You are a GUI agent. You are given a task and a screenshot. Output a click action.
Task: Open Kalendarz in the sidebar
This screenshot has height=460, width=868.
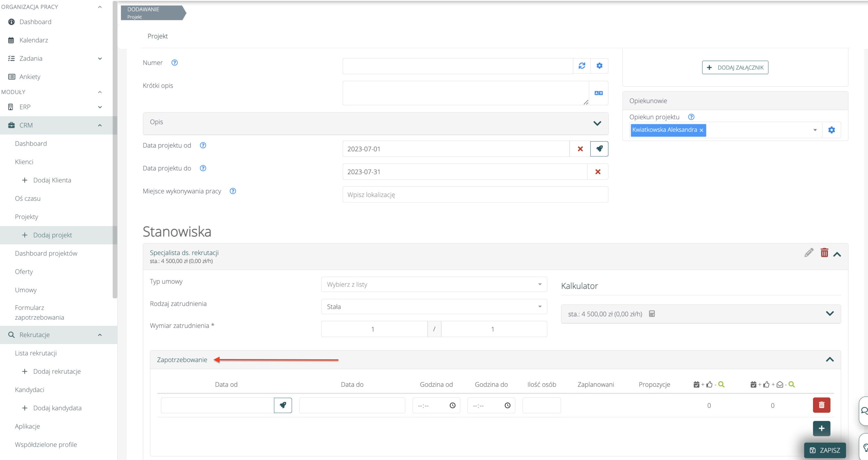34,40
